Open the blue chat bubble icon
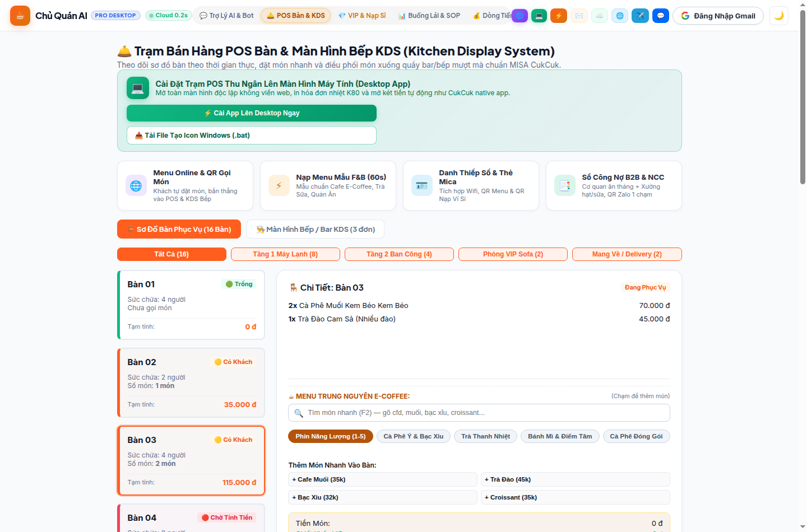The image size is (807, 532). click(x=661, y=16)
